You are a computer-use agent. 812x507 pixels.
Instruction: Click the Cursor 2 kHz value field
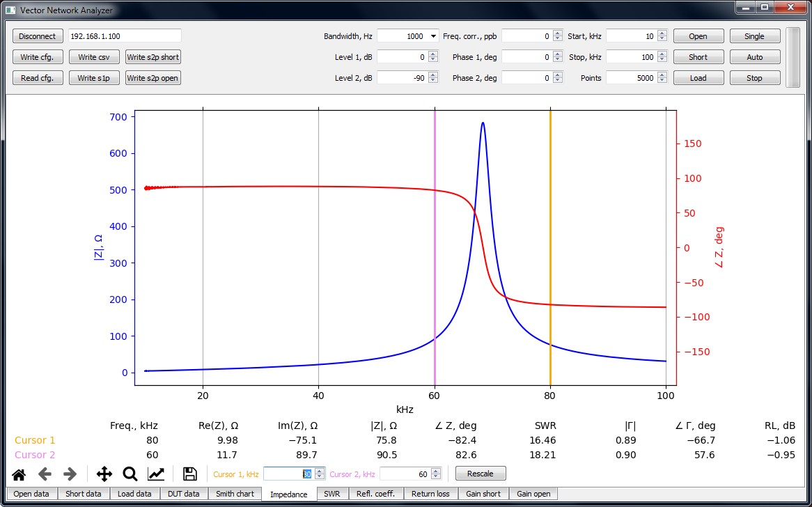tap(405, 474)
